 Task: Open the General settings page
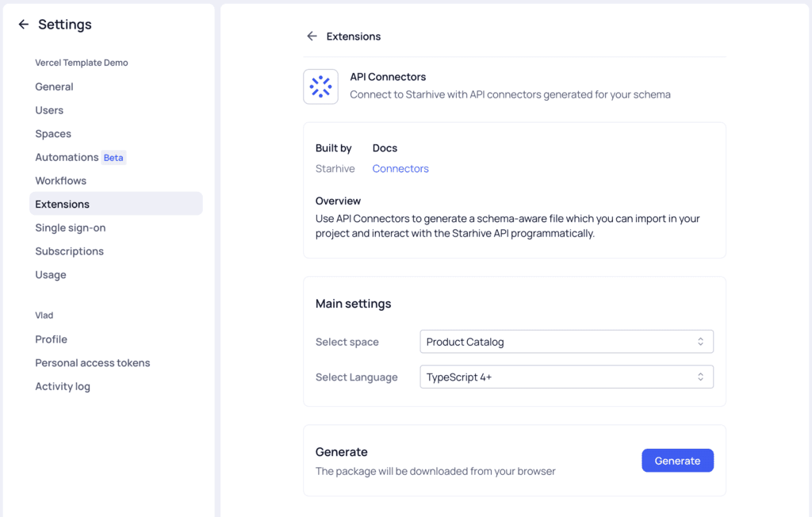55,86
